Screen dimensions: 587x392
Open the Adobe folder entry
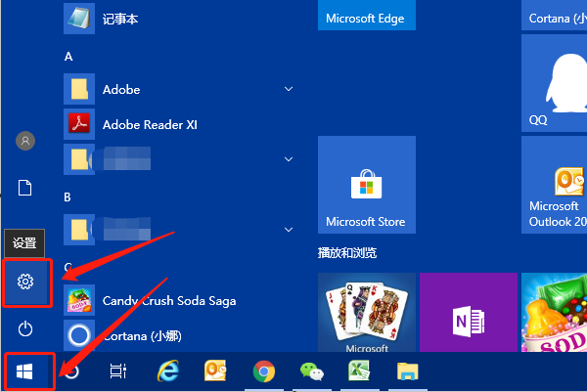pos(178,89)
